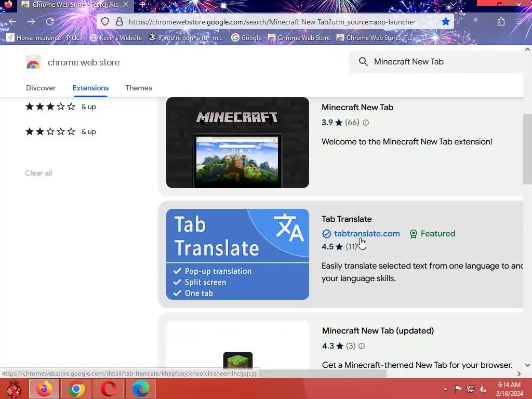This screenshot has height=399, width=532.
Task: Switch to the Discover tab
Action: pos(41,88)
